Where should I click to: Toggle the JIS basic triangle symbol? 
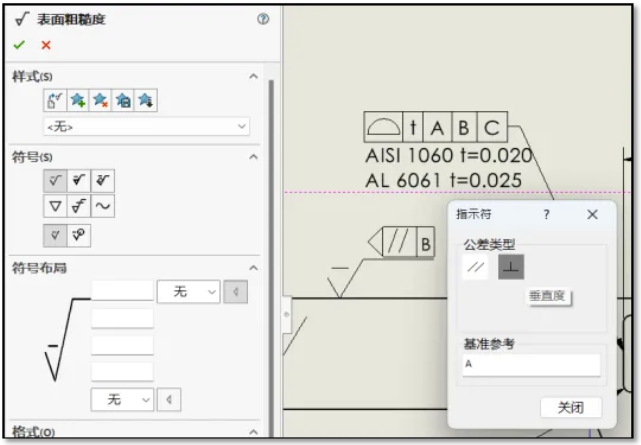55,207
